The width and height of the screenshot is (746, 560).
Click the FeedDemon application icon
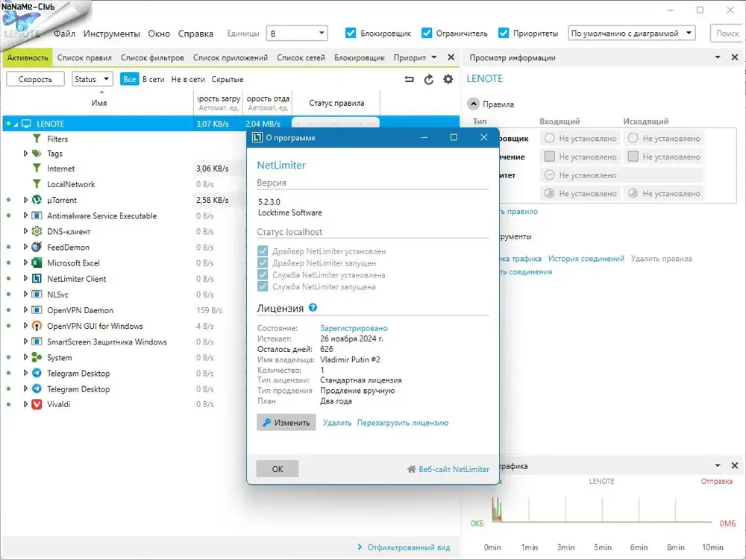pos(37,248)
